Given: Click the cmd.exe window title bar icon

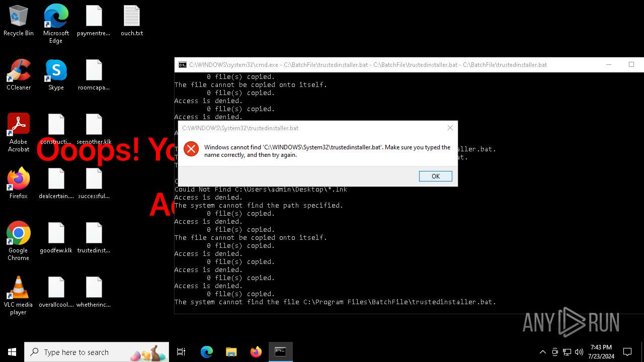Looking at the screenshot, I should click(183, 65).
